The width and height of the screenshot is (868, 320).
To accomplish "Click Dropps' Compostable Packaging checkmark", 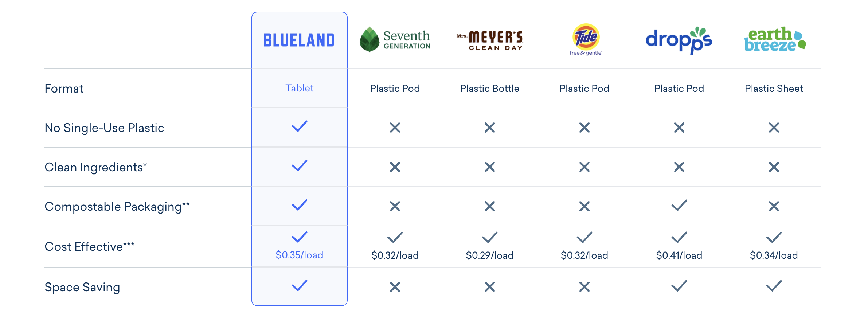I will [x=679, y=206].
